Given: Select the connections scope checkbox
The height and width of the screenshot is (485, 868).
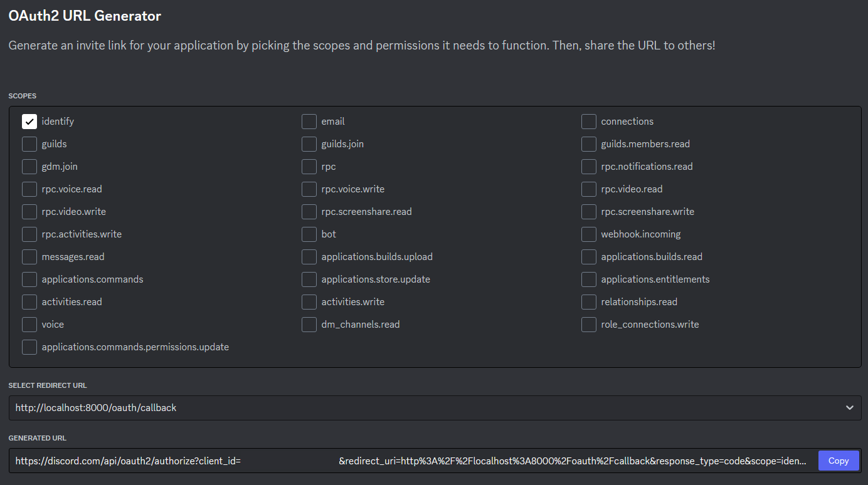Looking at the screenshot, I should tap(589, 122).
